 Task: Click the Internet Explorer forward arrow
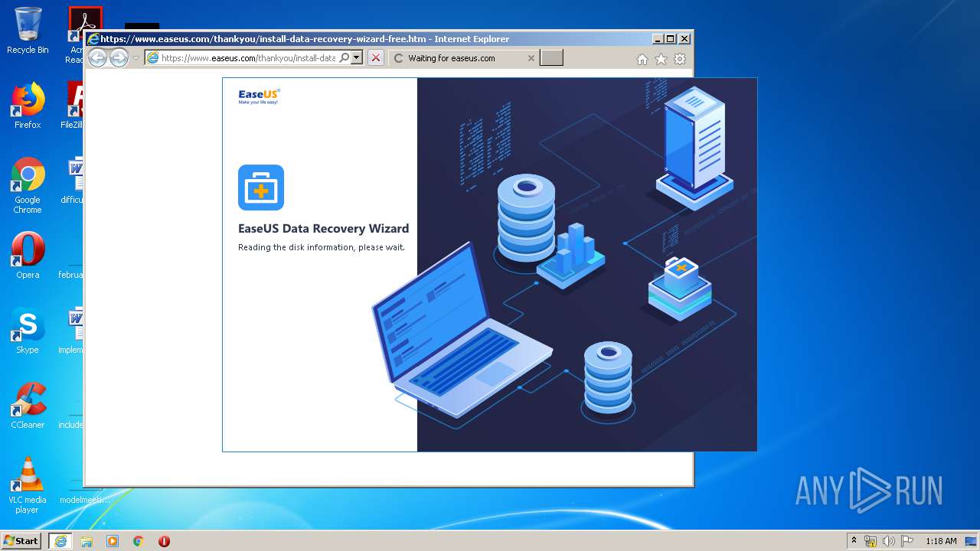click(119, 57)
